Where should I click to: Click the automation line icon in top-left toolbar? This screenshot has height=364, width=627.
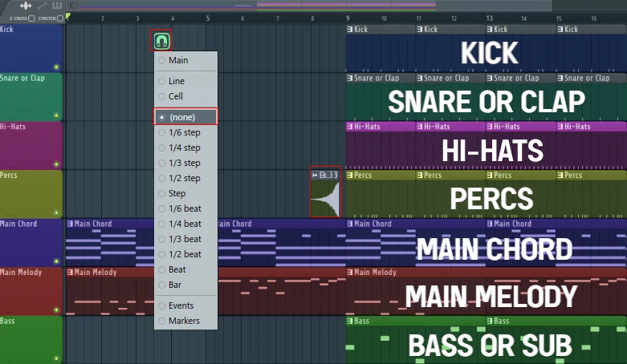click(x=41, y=6)
